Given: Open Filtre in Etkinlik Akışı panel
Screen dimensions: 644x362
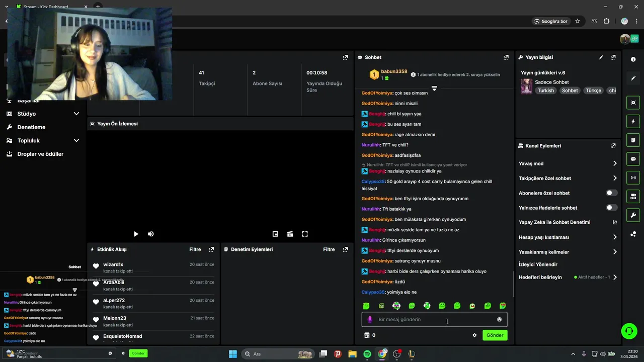Looking at the screenshot, I should (x=195, y=249).
